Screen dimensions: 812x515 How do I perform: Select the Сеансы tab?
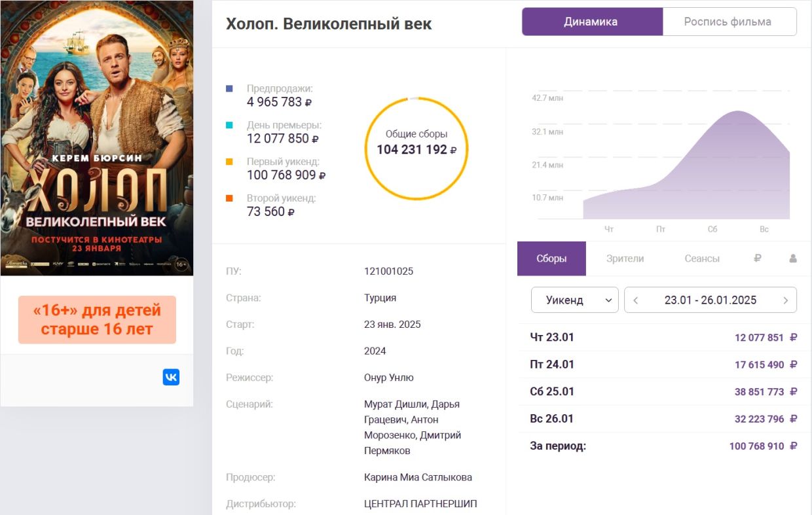[x=702, y=258]
